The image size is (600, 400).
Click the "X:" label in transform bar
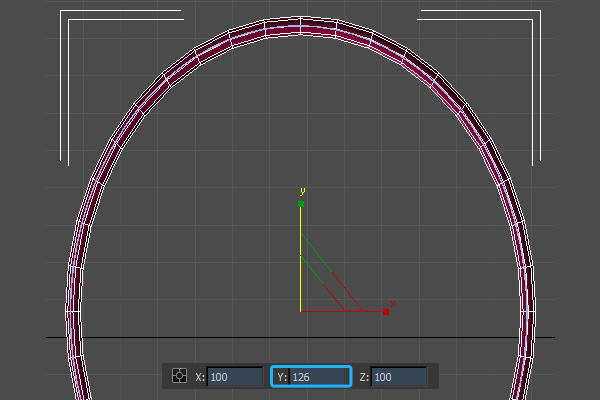tap(200, 377)
